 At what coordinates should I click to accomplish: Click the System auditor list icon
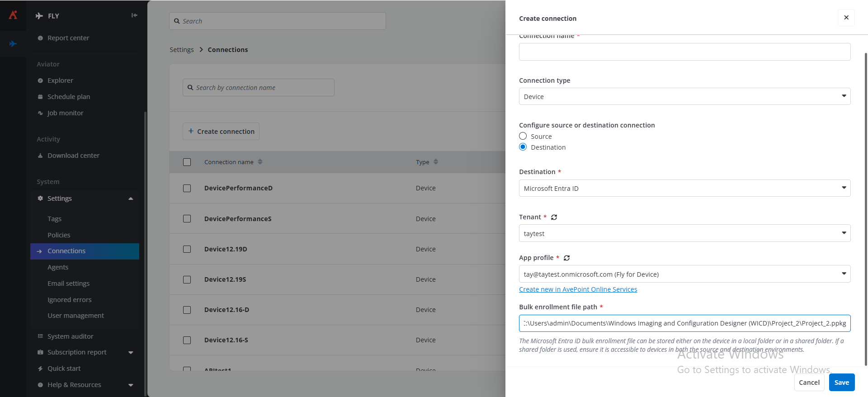tap(40, 336)
